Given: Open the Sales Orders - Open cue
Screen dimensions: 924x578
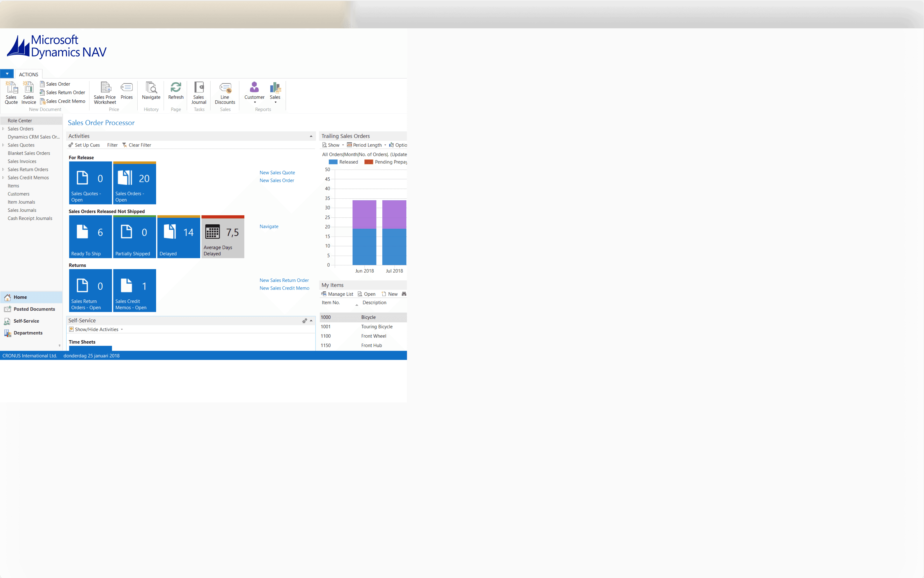Looking at the screenshot, I should tap(134, 183).
